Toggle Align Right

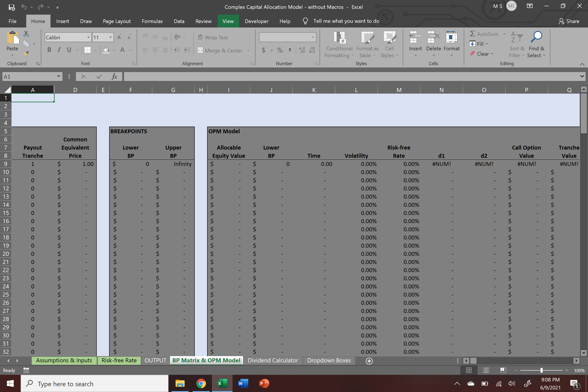point(165,50)
